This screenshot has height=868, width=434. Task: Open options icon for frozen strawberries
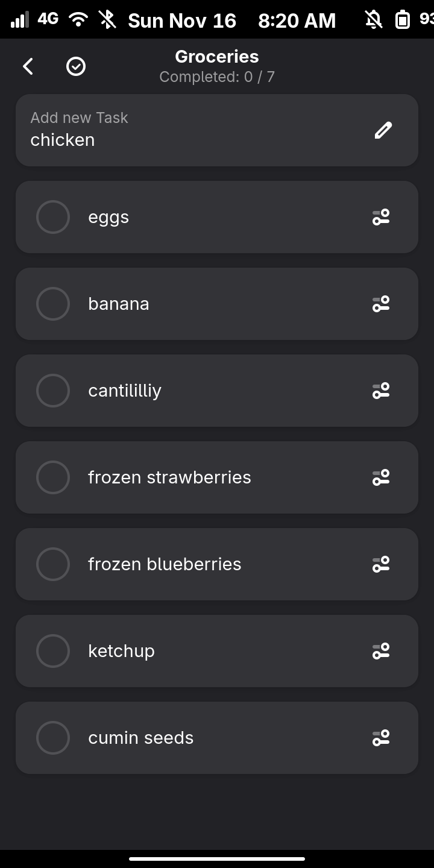[381, 477]
